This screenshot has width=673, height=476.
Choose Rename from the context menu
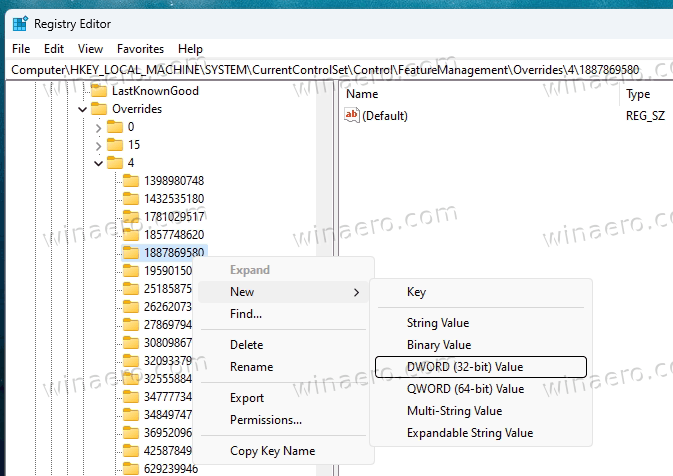click(x=284, y=367)
